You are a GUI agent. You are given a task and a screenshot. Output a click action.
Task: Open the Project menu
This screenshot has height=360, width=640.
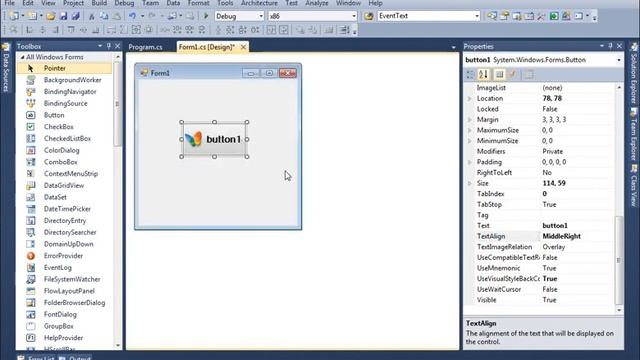click(73, 3)
